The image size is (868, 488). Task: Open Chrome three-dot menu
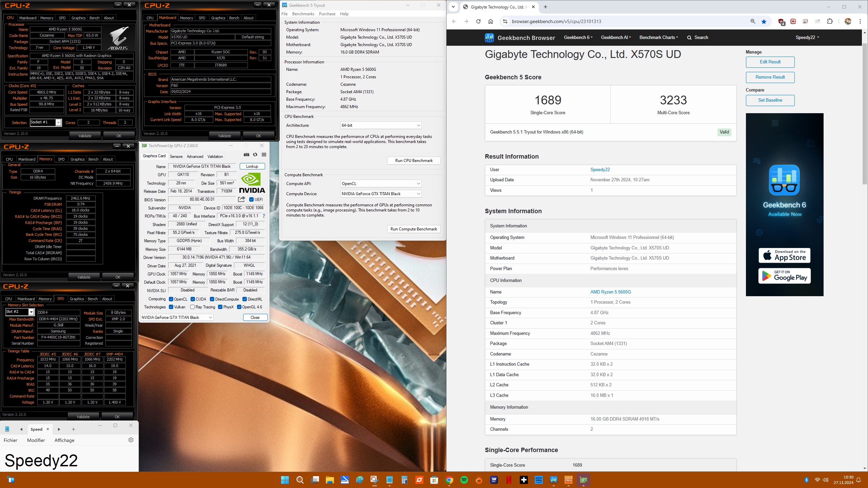(860, 21)
